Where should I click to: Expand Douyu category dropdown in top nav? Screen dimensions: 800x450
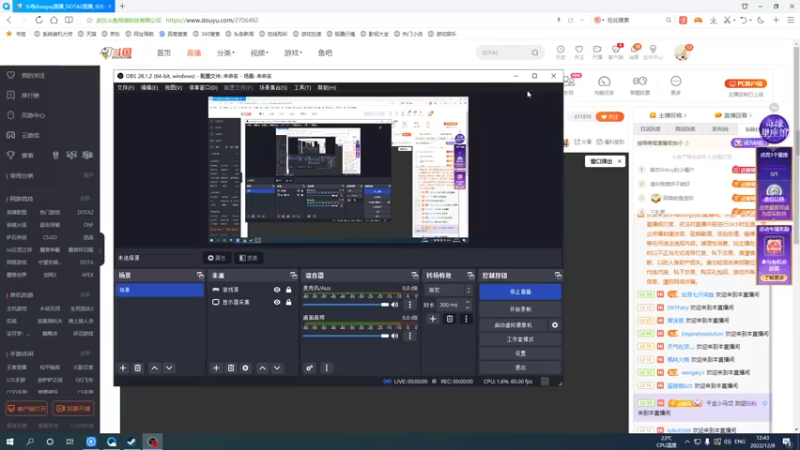[226, 53]
